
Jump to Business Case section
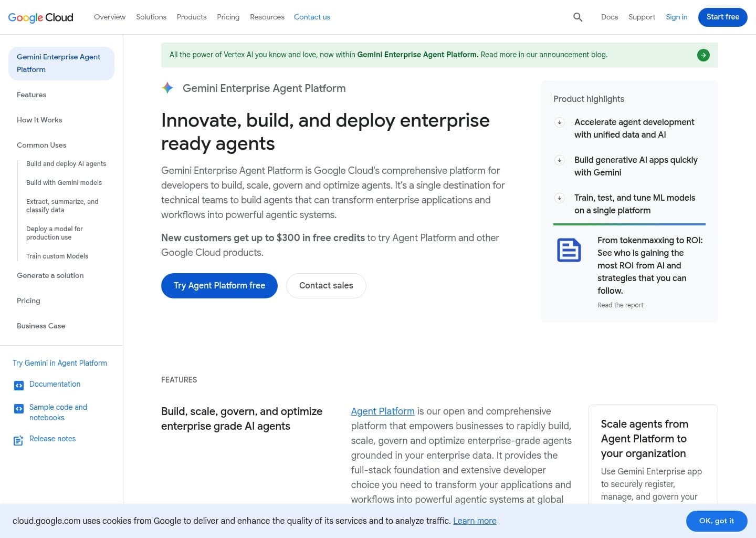pos(41,326)
